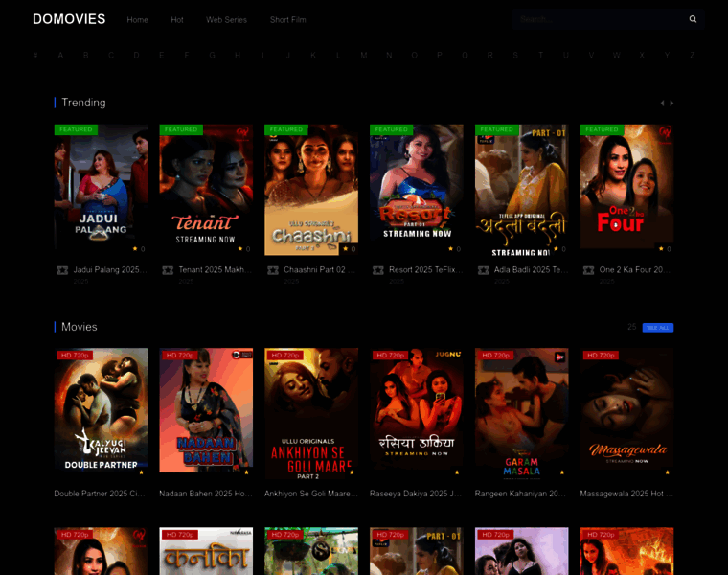Open the Double Partner movie poster
The image size is (728, 575).
coord(101,413)
